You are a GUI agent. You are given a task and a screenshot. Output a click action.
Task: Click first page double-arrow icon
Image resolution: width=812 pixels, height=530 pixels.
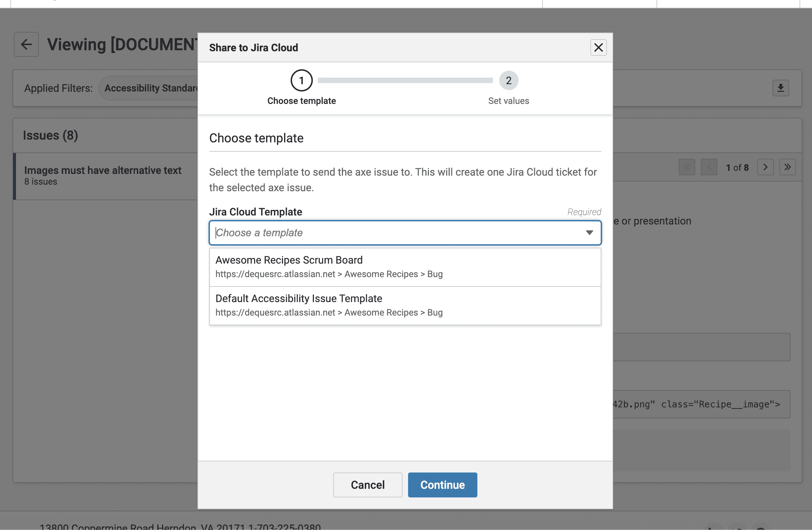[687, 167]
